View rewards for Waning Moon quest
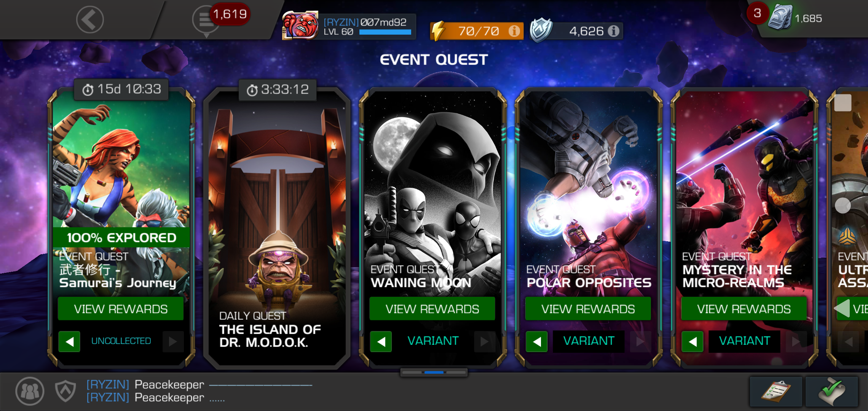The image size is (868, 411). (x=432, y=309)
